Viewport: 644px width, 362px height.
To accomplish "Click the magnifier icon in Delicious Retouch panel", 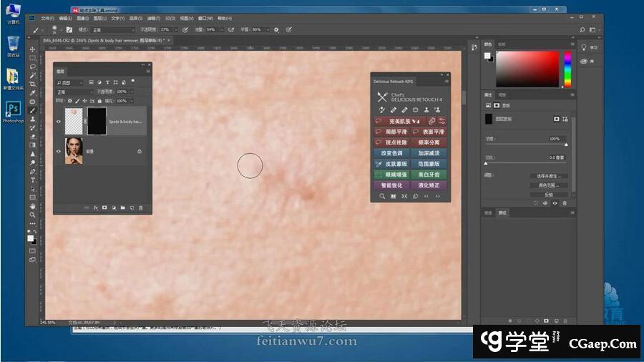I will [382, 196].
